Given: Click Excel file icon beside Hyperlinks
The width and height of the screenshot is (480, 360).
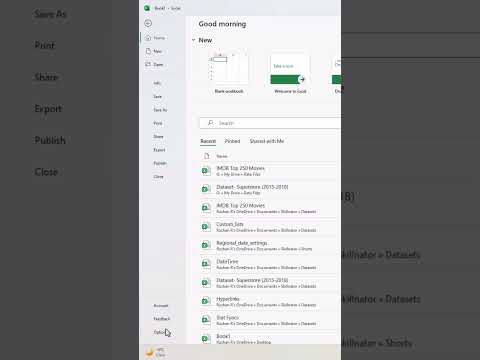Looking at the screenshot, I should click(206, 302).
